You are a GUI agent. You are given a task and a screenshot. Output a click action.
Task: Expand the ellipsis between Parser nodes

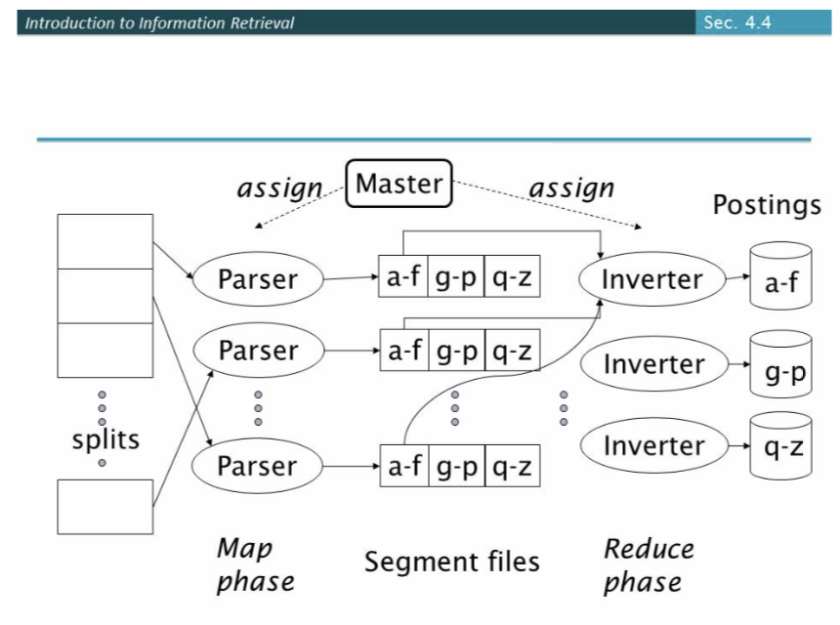[257, 405]
